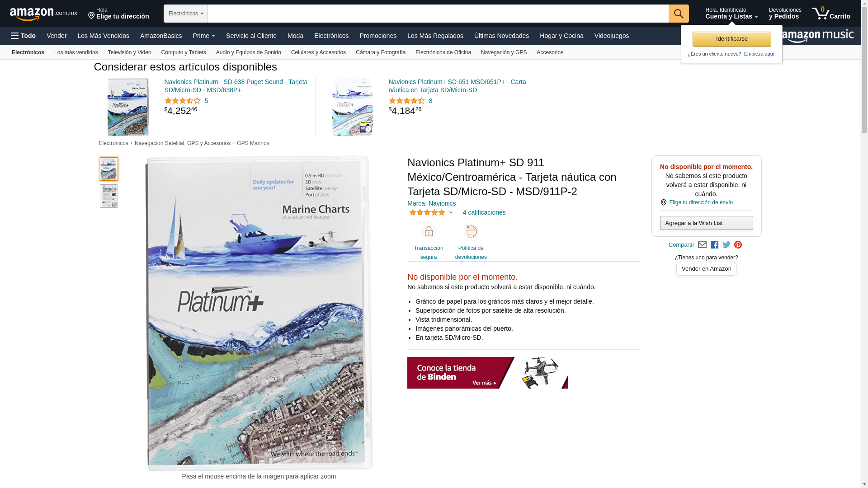This screenshot has width=868, height=488.
Task: Share product via email envelope icon
Action: tap(702, 245)
